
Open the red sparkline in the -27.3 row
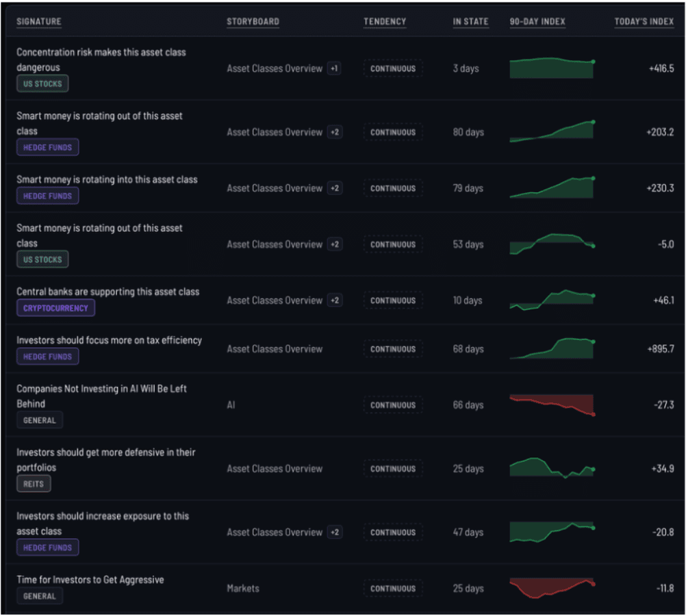click(x=552, y=405)
